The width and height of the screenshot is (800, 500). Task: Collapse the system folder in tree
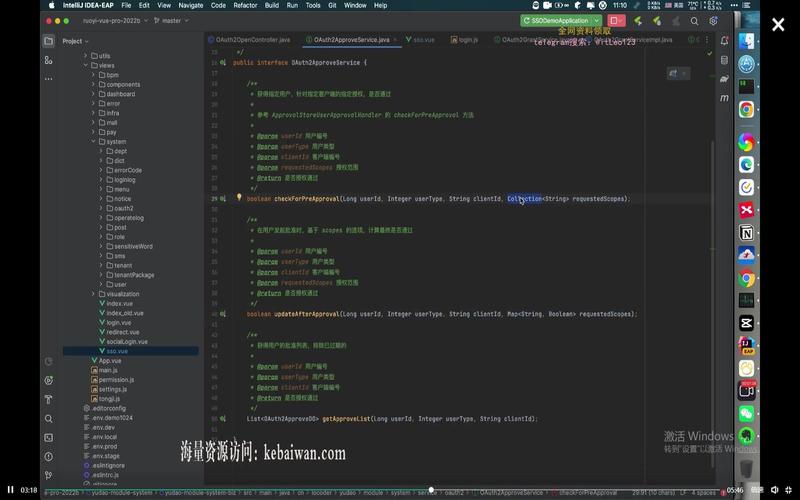point(93,141)
